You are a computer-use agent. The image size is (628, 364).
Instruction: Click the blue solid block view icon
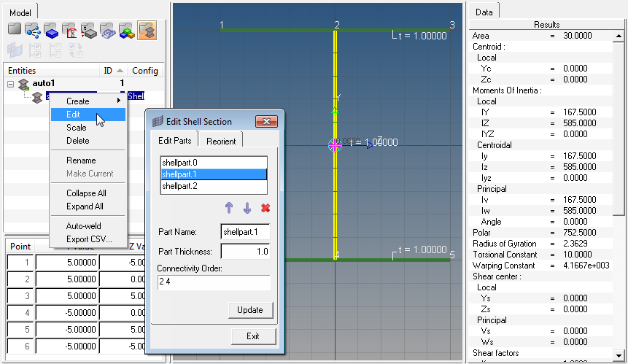point(52,30)
